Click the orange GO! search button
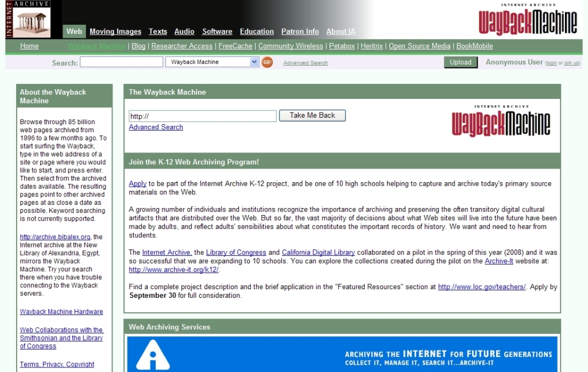This screenshot has height=372, width=588. tap(267, 62)
